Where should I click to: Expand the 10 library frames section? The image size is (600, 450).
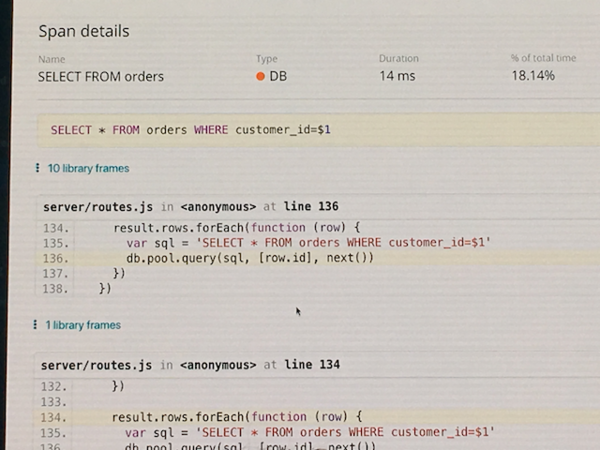coord(88,168)
